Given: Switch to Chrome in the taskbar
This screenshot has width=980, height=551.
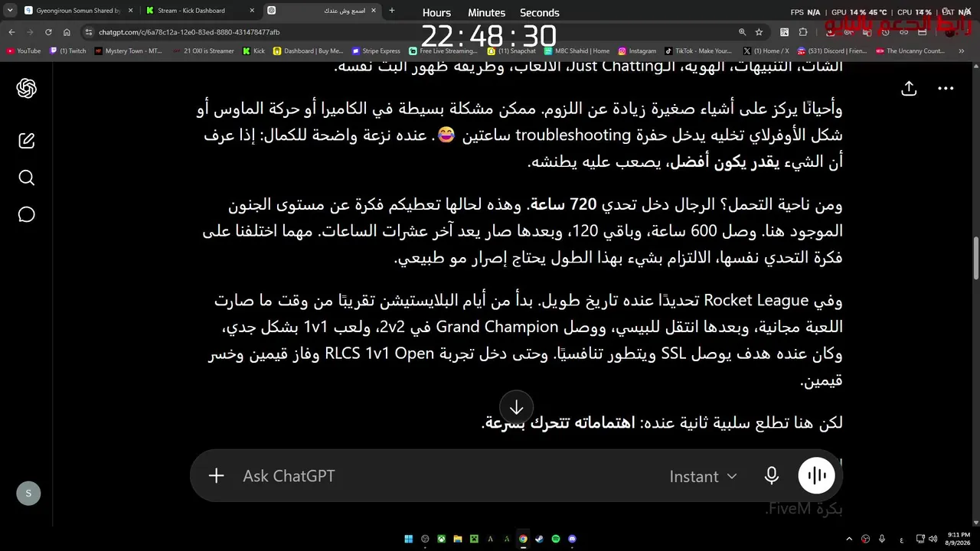Looking at the screenshot, I should coord(523,539).
